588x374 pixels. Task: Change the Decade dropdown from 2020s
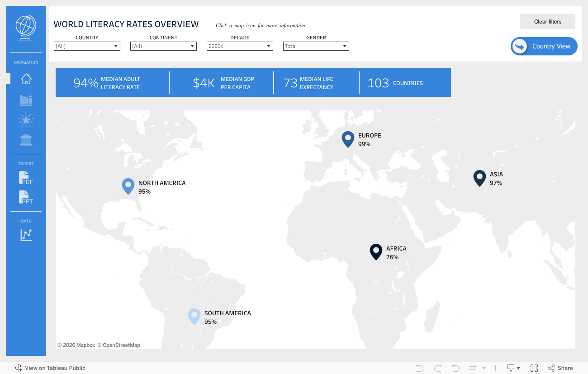click(240, 46)
